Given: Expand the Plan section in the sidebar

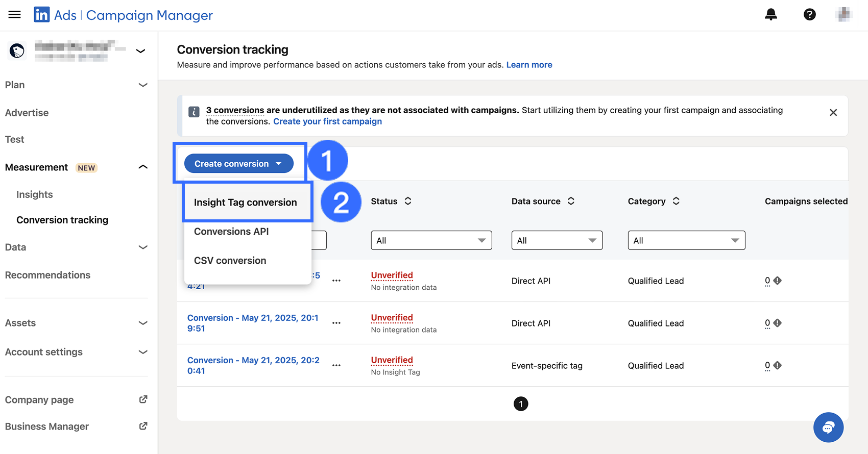Looking at the screenshot, I should coord(143,85).
